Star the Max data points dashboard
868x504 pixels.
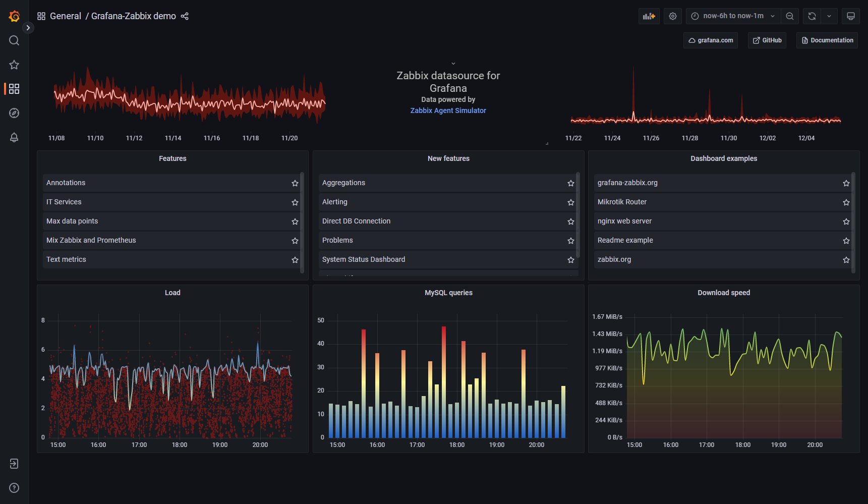(295, 221)
